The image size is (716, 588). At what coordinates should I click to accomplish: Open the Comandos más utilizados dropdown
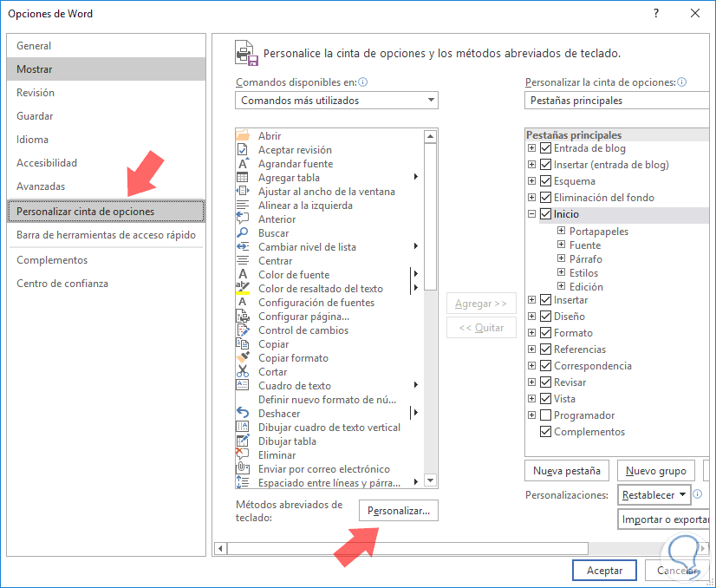point(336,100)
